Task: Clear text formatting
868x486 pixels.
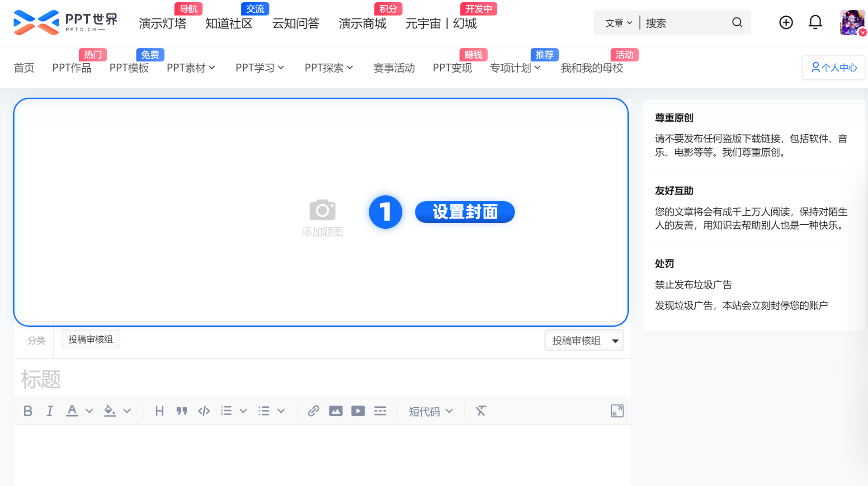Action: click(x=481, y=411)
